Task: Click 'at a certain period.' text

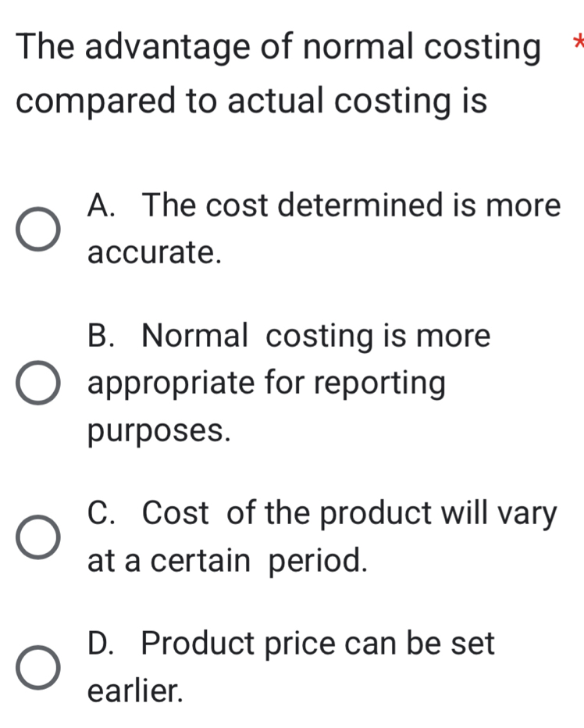Action: click(x=228, y=560)
